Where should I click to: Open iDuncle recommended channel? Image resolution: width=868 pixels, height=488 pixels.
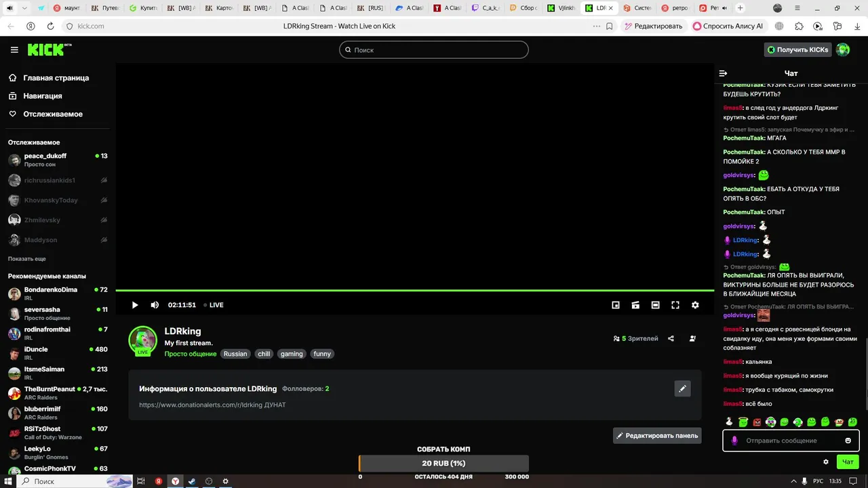point(58,353)
